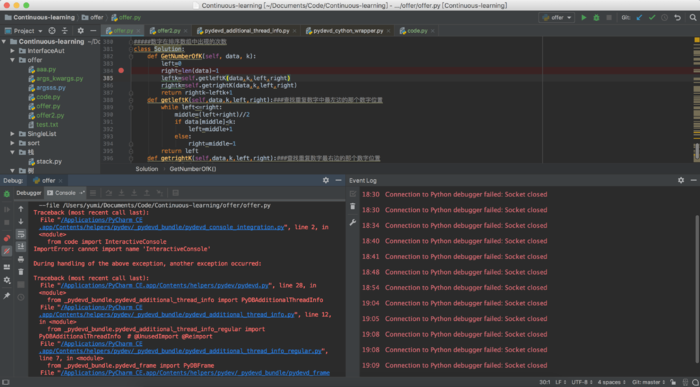Show Git history clock icon
Image resolution: width=700 pixels, height=387 pixels.
pos(664,18)
